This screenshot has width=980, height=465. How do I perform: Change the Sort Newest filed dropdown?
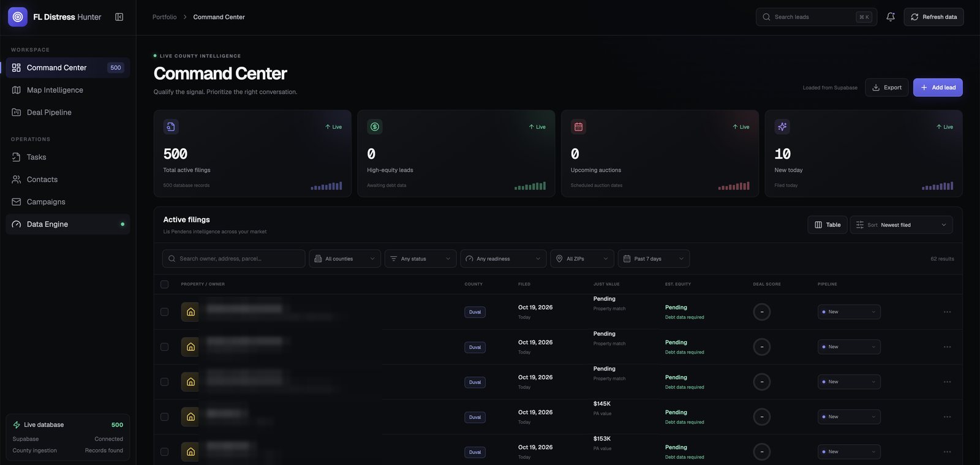pyautogui.click(x=901, y=225)
